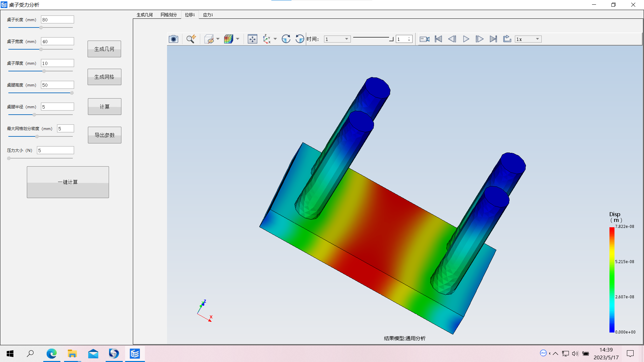Click the zoom/magnify tool icon
This screenshot has width=644, height=362.
[x=191, y=39]
